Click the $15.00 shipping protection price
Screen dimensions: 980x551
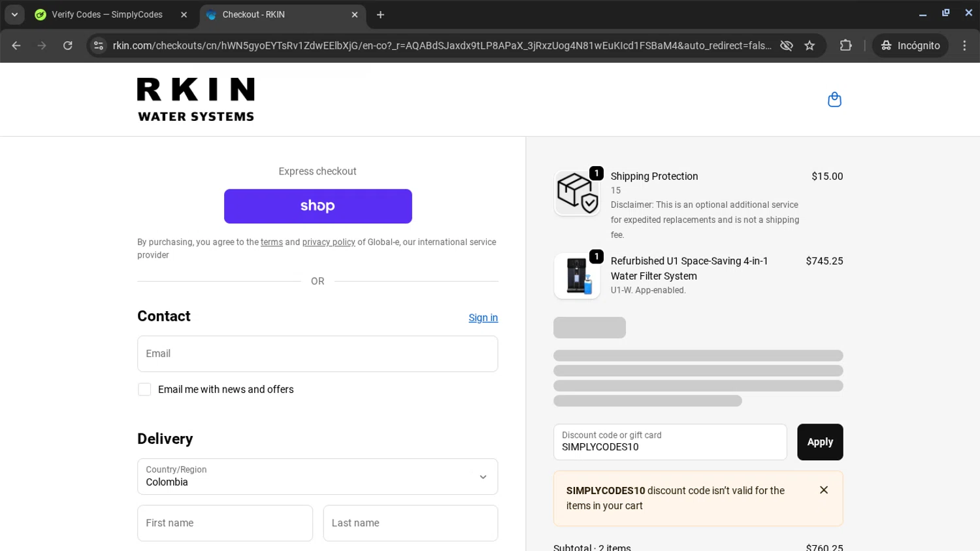tap(827, 176)
